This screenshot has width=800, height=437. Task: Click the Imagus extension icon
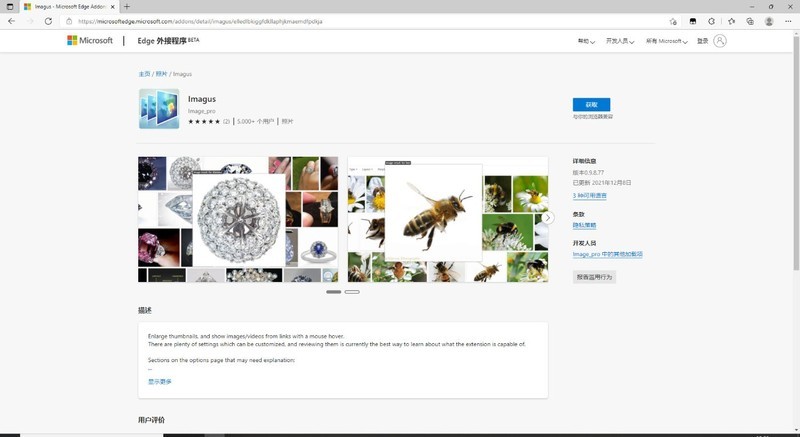(159, 109)
